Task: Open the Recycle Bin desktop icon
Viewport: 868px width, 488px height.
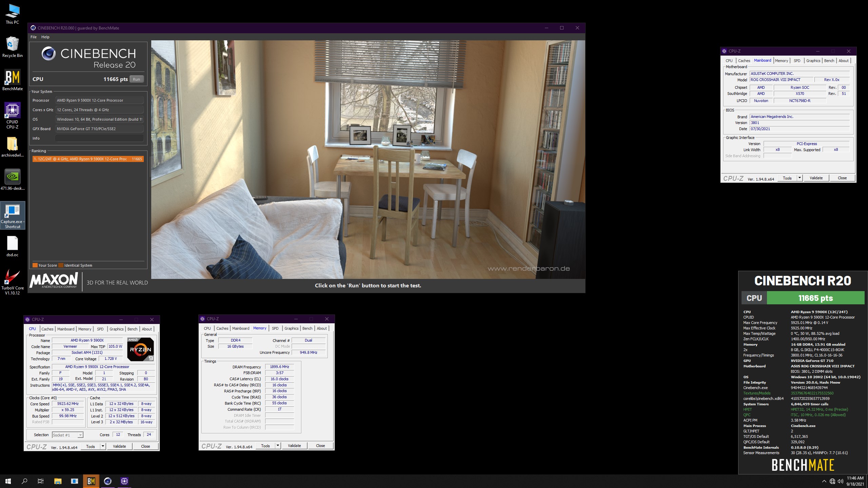Action: click(12, 47)
